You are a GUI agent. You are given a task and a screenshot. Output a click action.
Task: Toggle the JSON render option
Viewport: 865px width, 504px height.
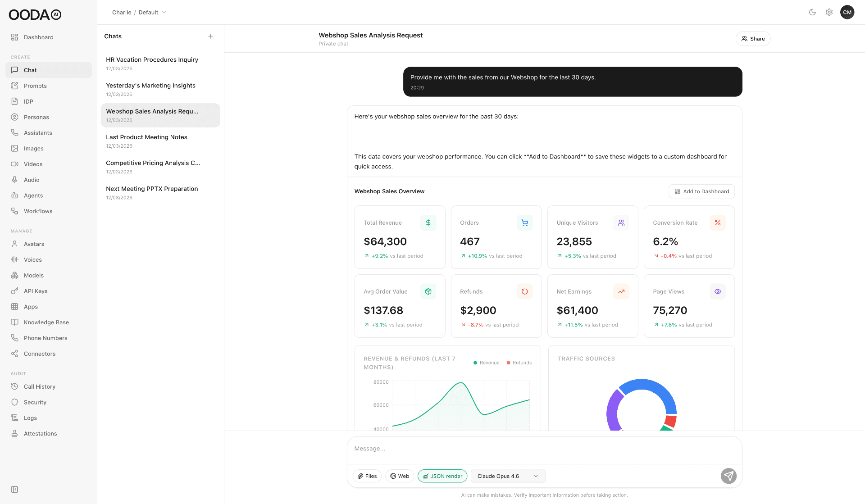pyautogui.click(x=442, y=476)
